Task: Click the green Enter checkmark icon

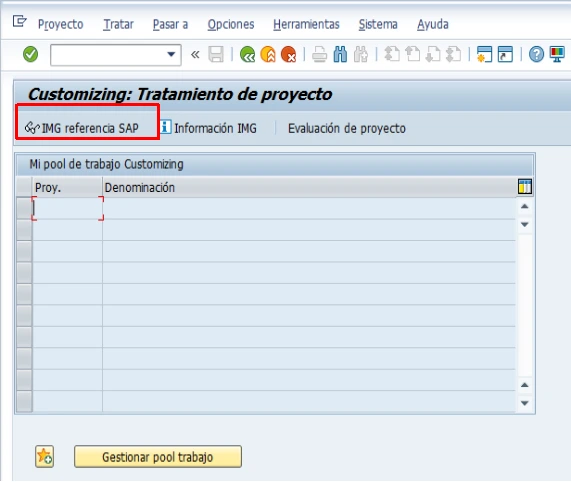Action: pyautogui.click(x=31, y=55)
